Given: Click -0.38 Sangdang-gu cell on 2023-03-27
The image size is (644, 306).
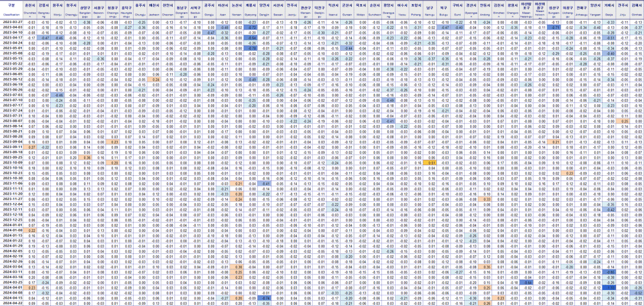Looking at the screenshot, I should [x=86, y=21].
